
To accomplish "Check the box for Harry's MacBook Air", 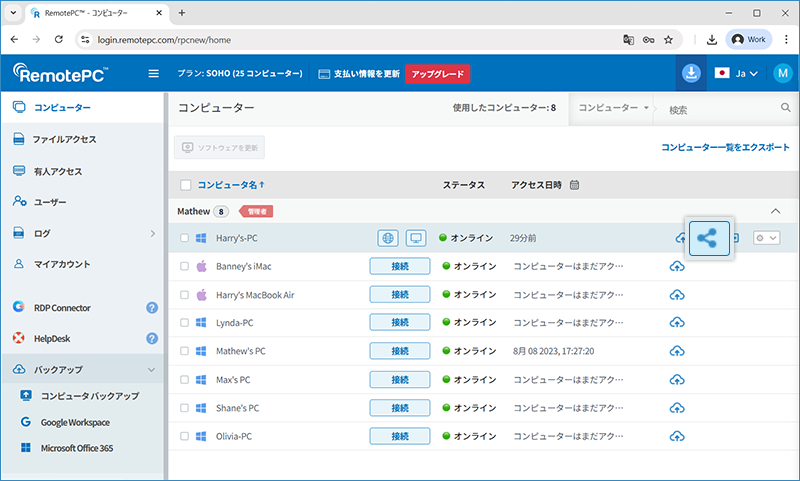I will pyautogui.click(x=185, y=295).
